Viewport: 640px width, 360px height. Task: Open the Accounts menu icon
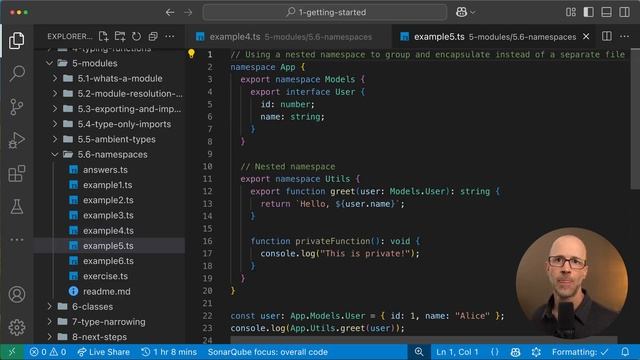coord(17,294)
